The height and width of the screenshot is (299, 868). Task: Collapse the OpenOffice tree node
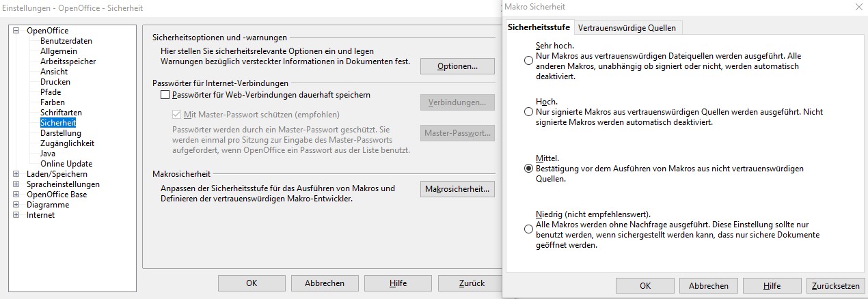[16, 31]
